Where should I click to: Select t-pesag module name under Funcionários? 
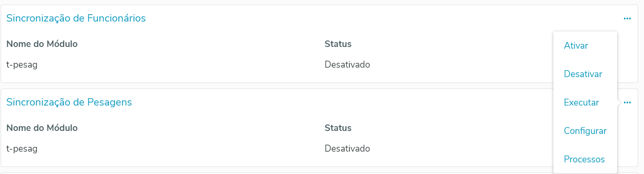(x=22, y=65)
